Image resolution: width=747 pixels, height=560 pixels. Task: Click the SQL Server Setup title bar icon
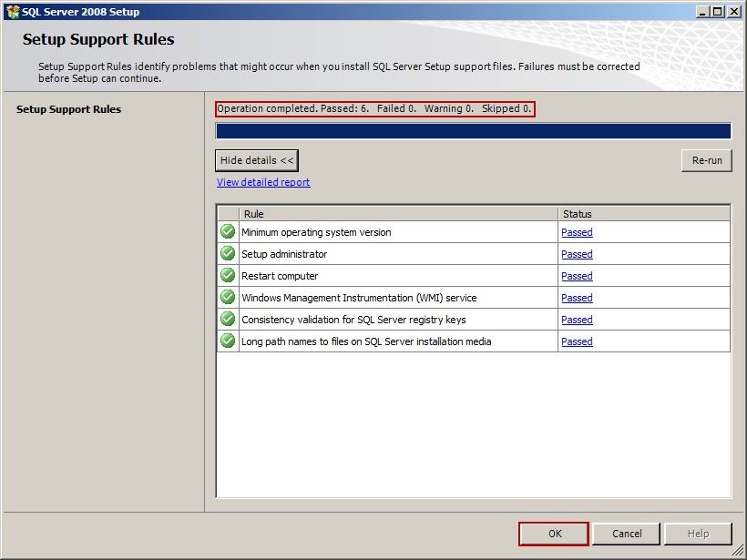click(x=13, y=12)
